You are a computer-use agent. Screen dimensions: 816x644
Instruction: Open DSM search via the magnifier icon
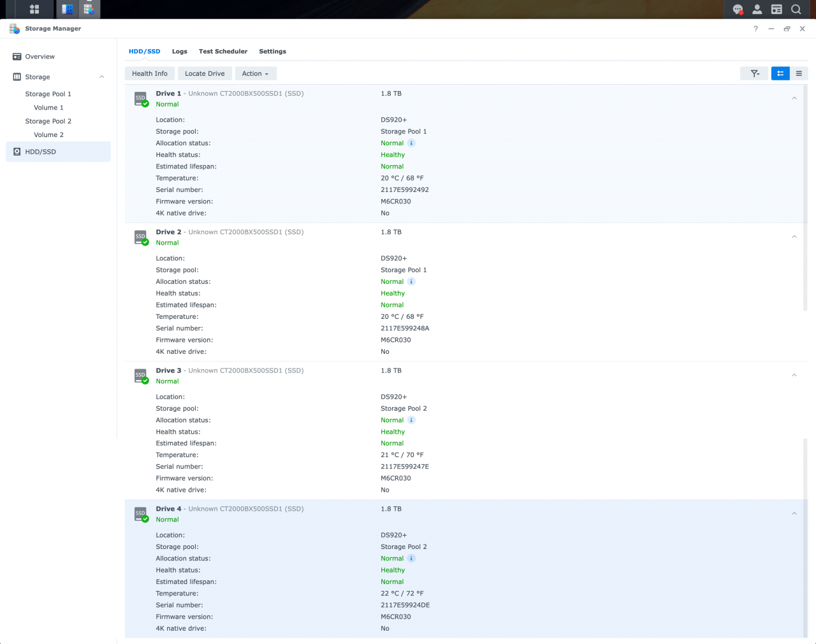[x=796, y=9]
